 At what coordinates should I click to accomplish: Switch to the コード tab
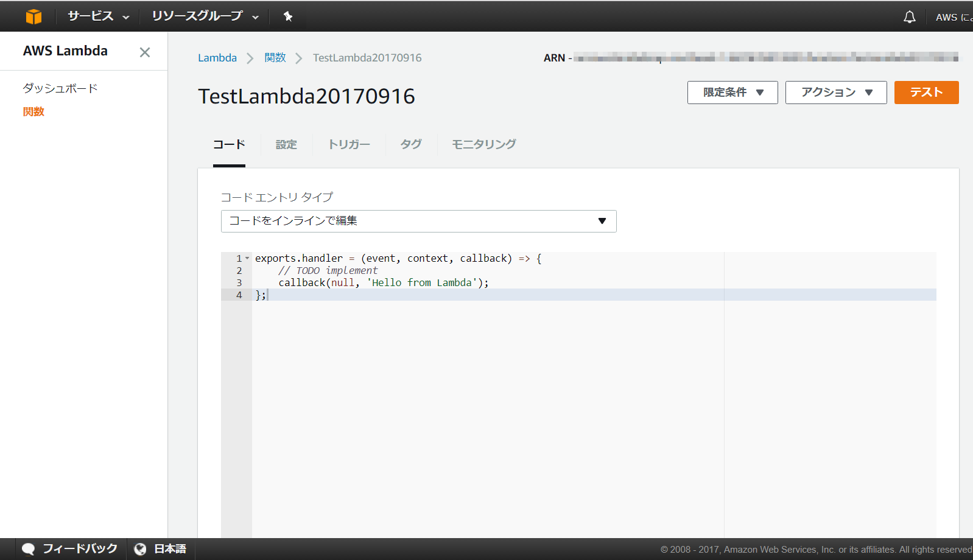pos(229,144)
